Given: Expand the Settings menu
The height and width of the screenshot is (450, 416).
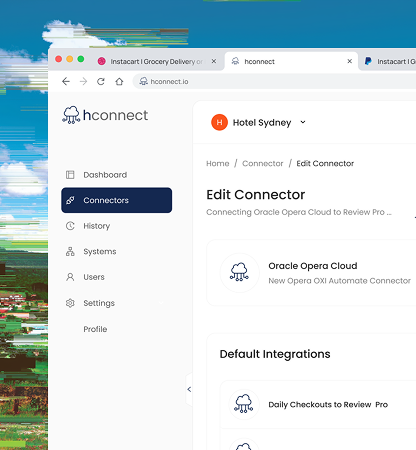Looking at the screenshot, I should pyautogui.click(x=116, y=303).
